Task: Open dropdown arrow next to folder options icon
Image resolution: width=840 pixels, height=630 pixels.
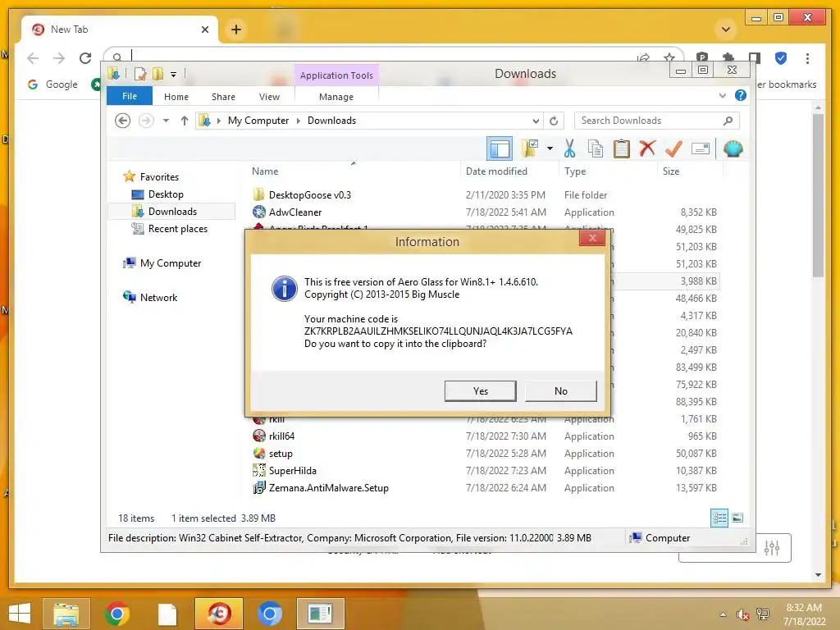Action: (x=550, y=148)
